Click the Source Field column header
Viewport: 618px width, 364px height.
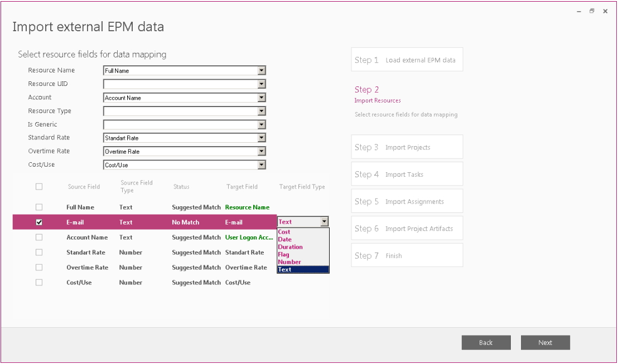84,187
